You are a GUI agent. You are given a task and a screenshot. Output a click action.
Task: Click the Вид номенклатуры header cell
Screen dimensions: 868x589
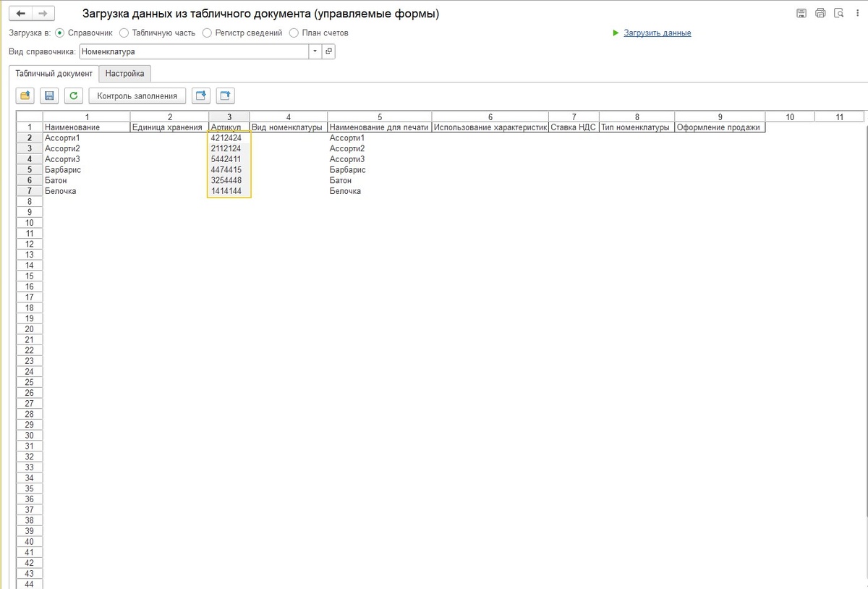coord(289,127)
